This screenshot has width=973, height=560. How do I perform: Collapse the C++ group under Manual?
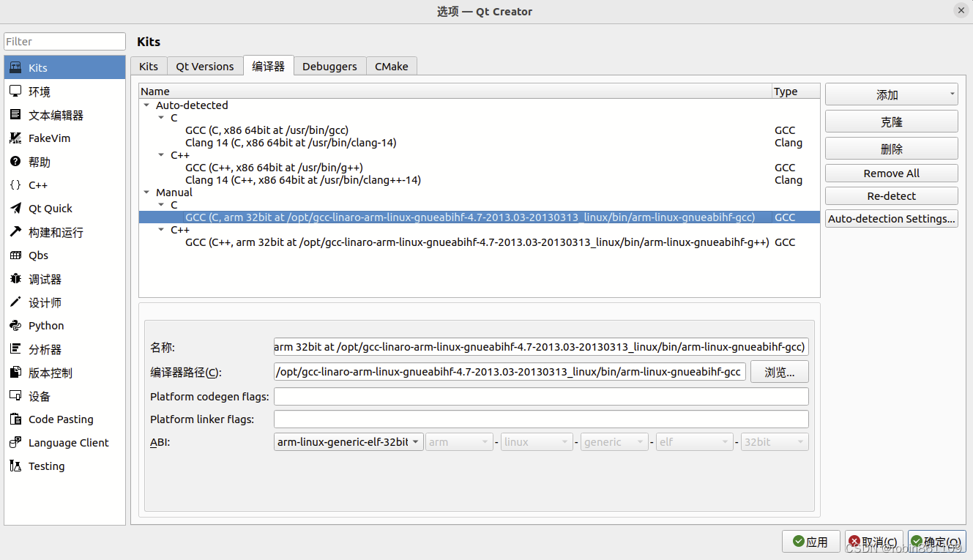161,230
